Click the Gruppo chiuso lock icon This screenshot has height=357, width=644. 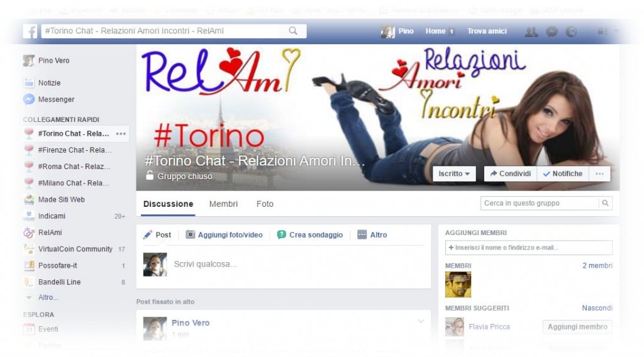pyautogui.click(x=150, y=175)
